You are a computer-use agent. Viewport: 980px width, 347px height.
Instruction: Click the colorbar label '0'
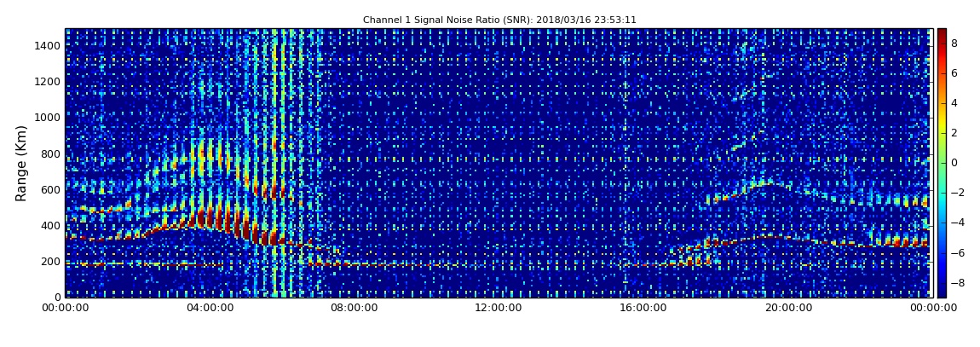tap(954, 163)
